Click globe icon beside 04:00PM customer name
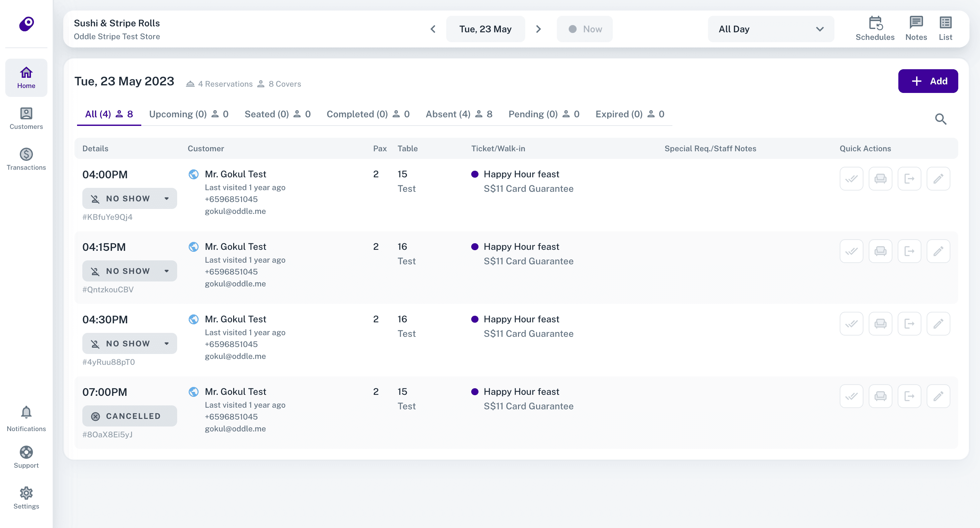Screen dimensions: 980x528 point(193,174)
